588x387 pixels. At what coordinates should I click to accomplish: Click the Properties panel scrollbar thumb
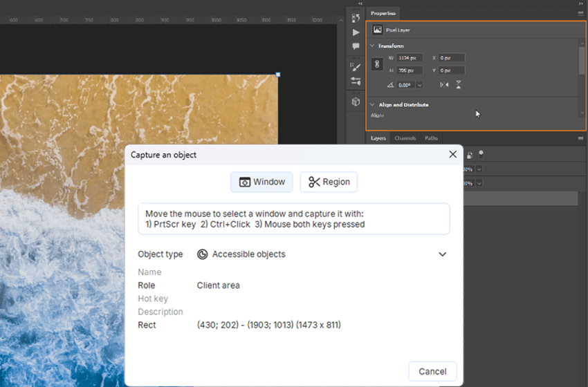click(582, 60)
